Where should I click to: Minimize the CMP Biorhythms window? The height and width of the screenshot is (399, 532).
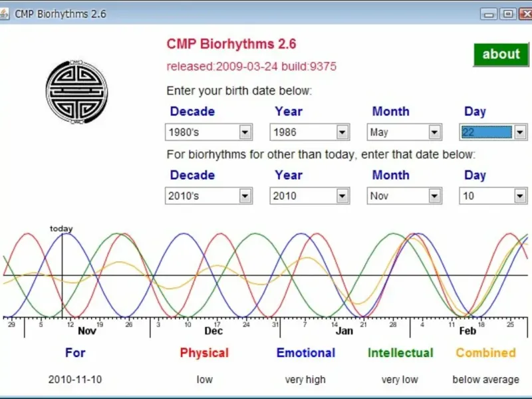[x=489, y=14]
